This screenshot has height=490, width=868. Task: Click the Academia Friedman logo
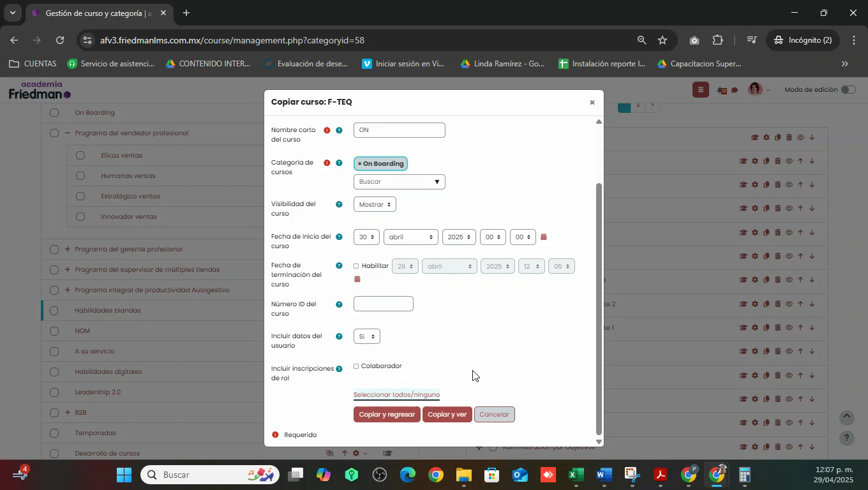pyautogui.click(x=40, y=91)
